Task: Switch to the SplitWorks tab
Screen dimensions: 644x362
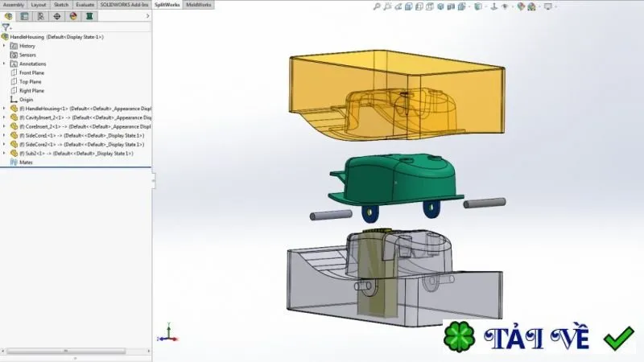Action: tap(167, 5)
